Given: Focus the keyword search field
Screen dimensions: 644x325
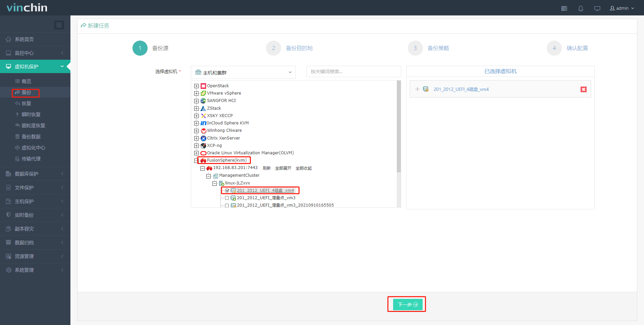Looking at the screenshot, I should 354,71.
